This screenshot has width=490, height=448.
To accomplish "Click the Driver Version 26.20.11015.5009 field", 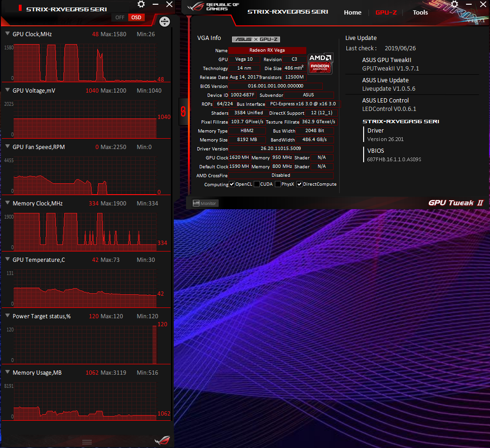I will point(280,149).
